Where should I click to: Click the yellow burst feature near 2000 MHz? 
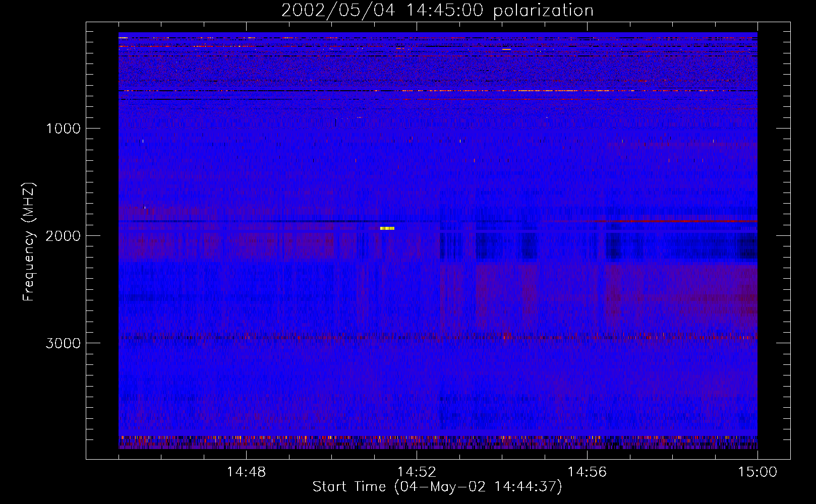[387, 228]
